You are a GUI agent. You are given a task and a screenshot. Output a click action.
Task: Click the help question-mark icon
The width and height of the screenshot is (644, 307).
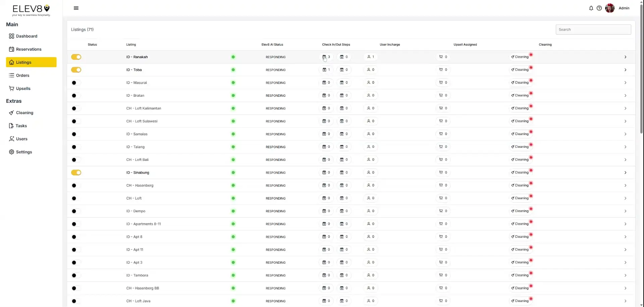pyautogui.click(x=599, y=8)
